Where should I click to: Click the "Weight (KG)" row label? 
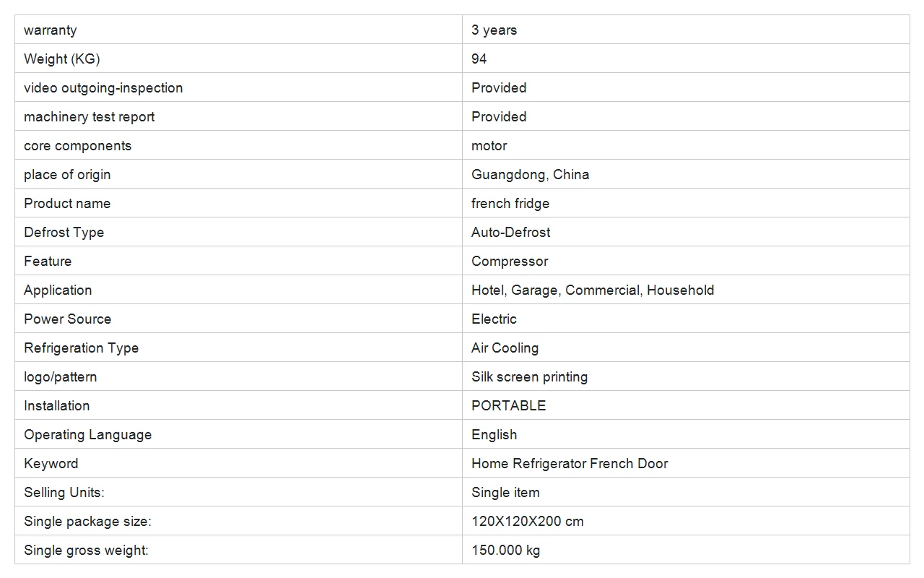click(61, 59)
